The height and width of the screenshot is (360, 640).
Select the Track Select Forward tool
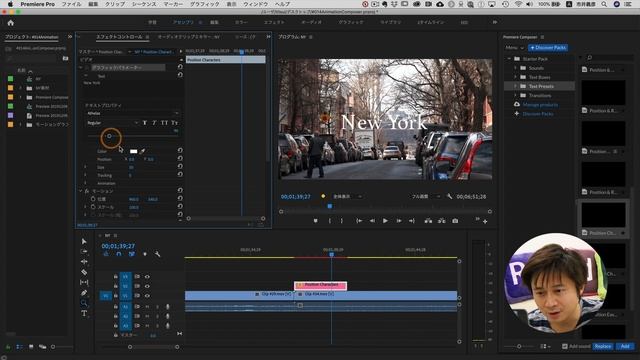[84, 251]
